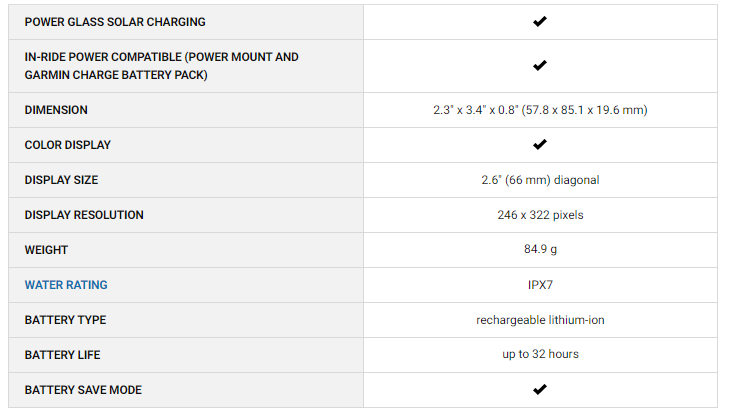Click the Color Display checkmark icon
This screenshot has width=729, height=420.
point(540,144)
